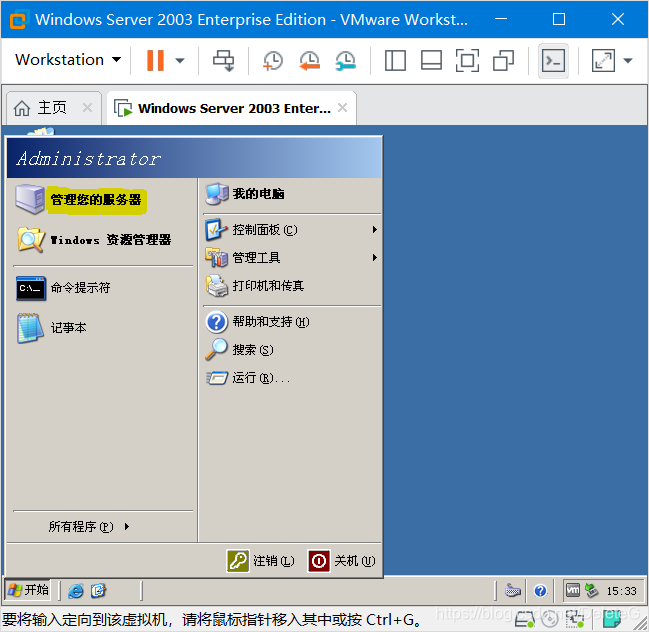The width and height of the screenshot is (649, 632).
Task: Click the 开始 Start button
Action: 28,589
